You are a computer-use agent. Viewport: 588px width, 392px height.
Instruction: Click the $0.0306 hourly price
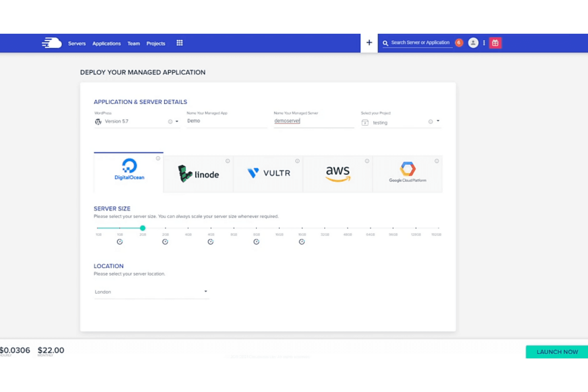pos(15,350)
